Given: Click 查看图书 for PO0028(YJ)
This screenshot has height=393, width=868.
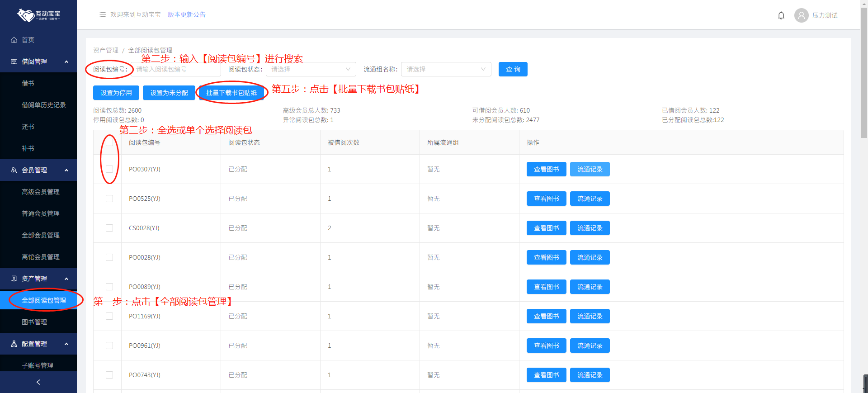Looking at the screenshot, I should tap(547, 257).
